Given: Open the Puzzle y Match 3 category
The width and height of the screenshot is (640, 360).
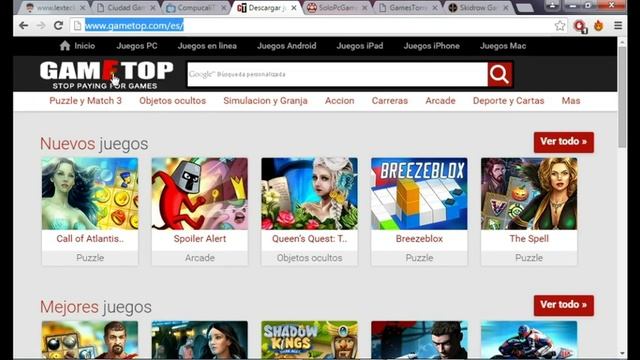Looking at the screenshot, I should tap(85, 101).
